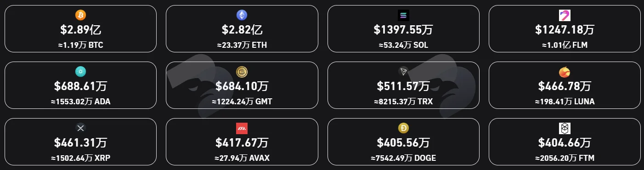This screenshot has height=170, width=644.
Task: Click the Solana logo icon
Action: 403,15
